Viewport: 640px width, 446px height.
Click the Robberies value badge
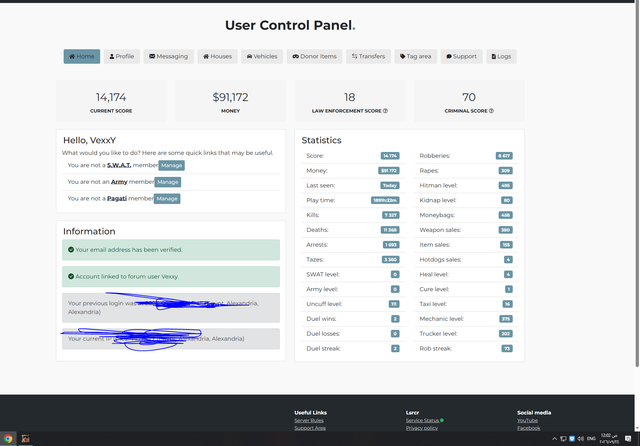[x=504, y=156]
